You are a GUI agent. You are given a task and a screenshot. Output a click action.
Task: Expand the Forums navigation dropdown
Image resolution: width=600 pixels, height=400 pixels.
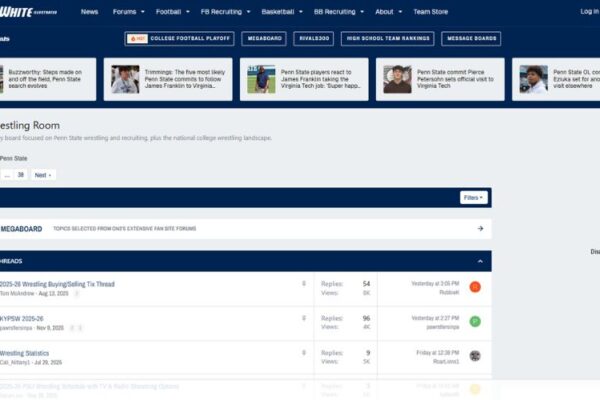(128, 12)
